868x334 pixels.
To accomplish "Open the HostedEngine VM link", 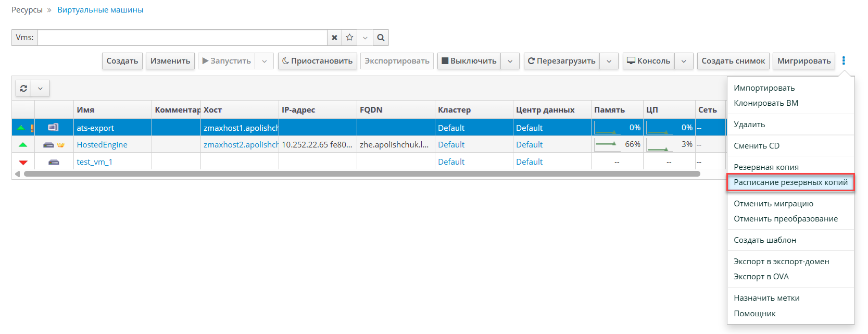I will pos(102,145).
